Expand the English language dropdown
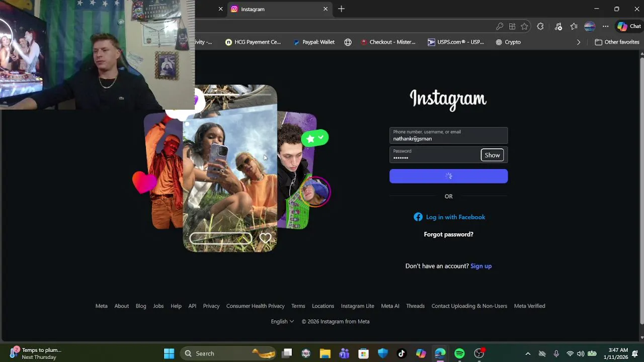Image resolution: width=644 pixels, height=362 pixels. click(282, 321)
